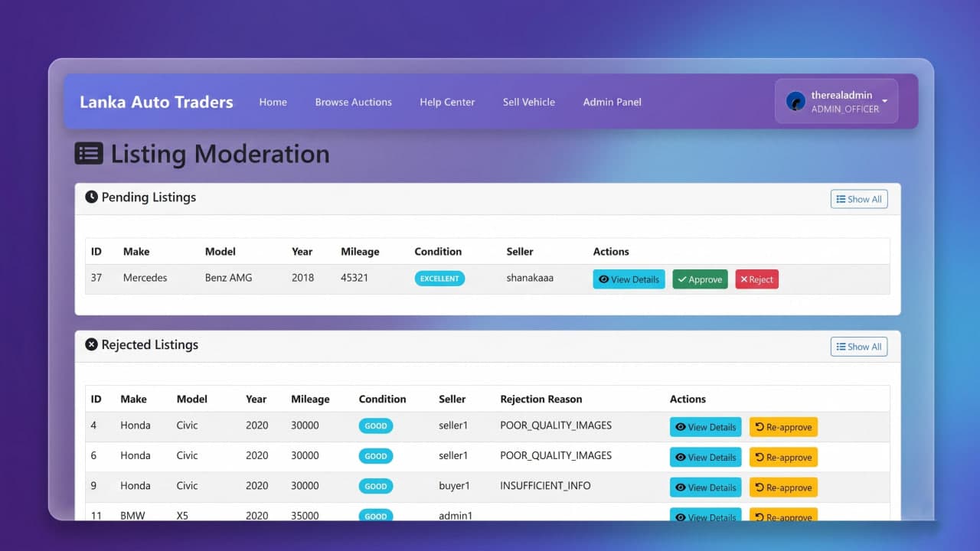
Task: Click the therealadmin avatar image
Action: (x=795, y=101)
